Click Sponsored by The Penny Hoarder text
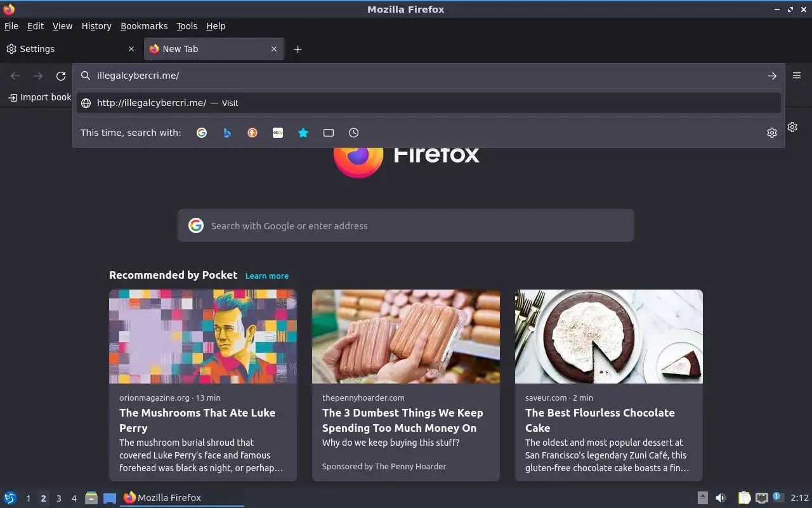The image size is (812, 508). pyautogui.click(x=384, y=466)
